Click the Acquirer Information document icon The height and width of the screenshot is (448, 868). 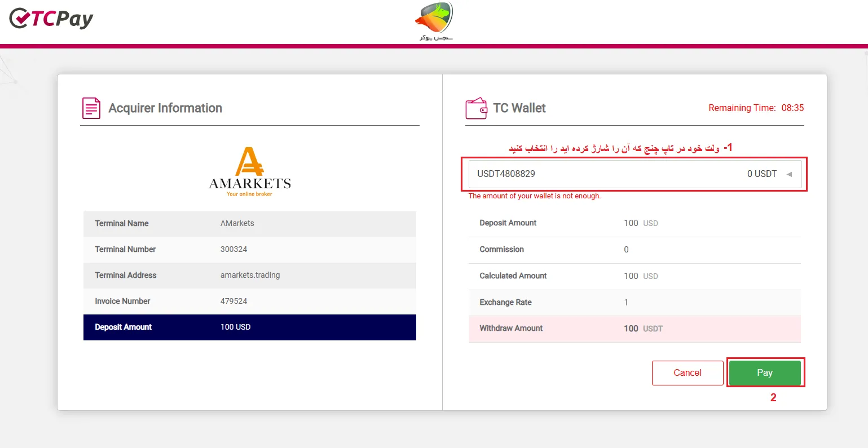91,108
